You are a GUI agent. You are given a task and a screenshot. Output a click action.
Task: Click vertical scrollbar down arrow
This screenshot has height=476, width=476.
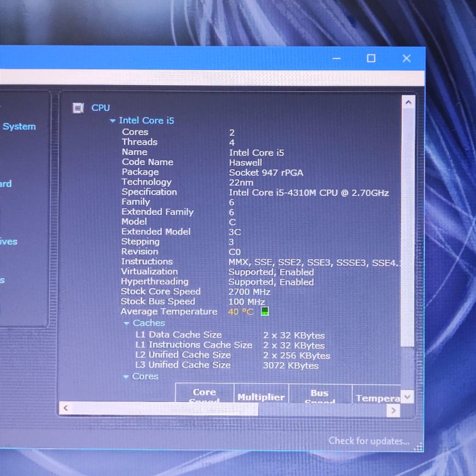point(407,397)
